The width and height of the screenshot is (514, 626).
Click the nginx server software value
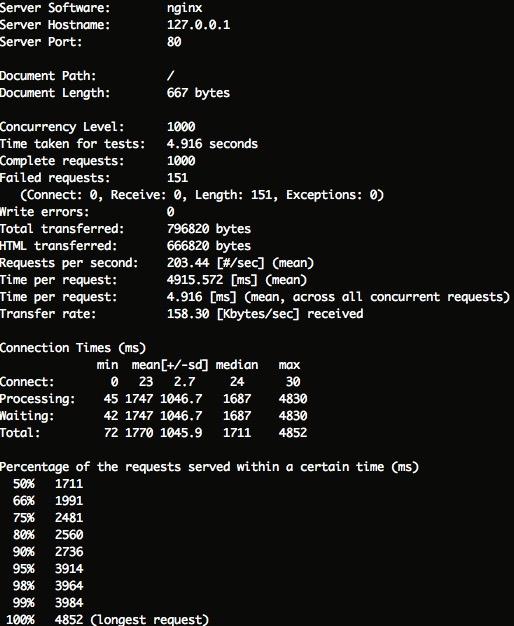point(185,8)
